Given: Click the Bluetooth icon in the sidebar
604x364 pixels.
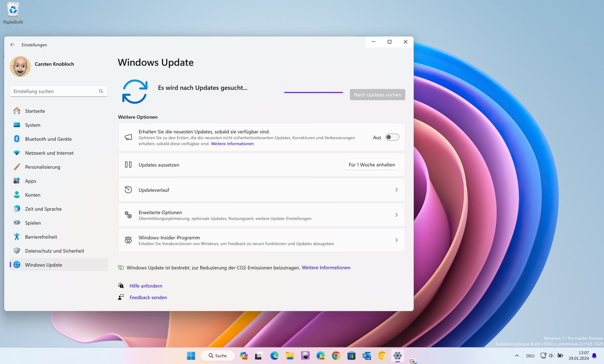Looking at the screenshot, I should point(17,139).
